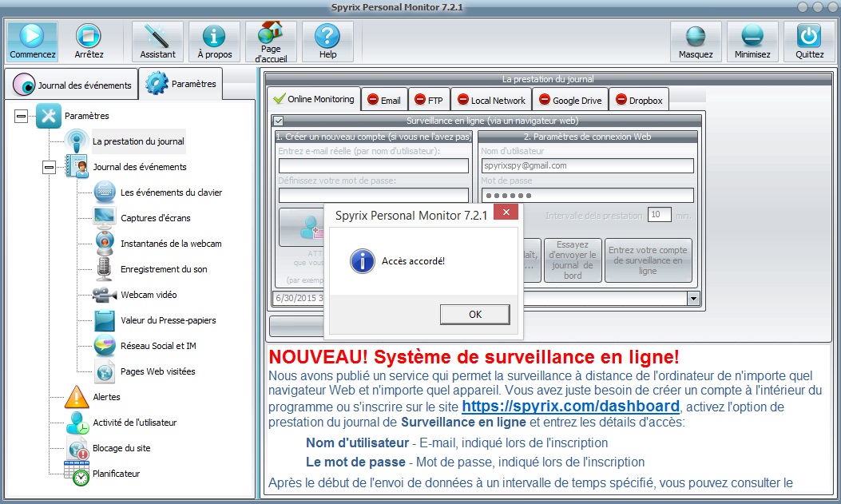The width and height of the screenshot is (841, 504).
Task: Collapse the Paramètres tree root
Action: (x=21, y=116)
